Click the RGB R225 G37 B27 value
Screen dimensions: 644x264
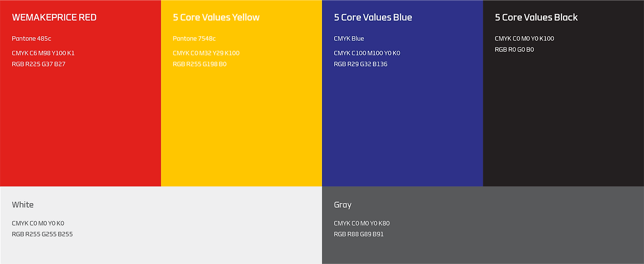click(x=39, y=64)
